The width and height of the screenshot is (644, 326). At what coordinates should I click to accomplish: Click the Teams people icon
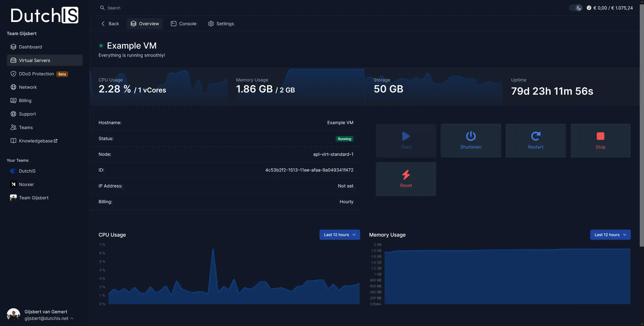tap(13, 127)
